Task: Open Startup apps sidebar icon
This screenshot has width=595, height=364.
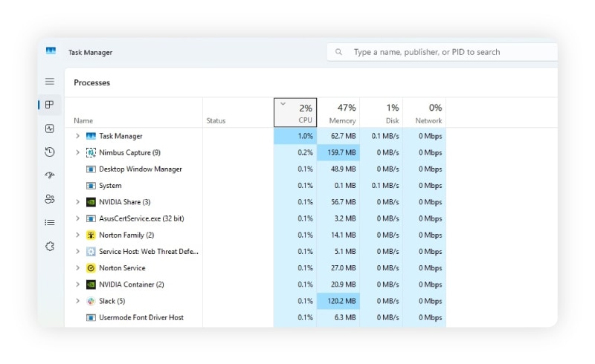Action: 50,175
